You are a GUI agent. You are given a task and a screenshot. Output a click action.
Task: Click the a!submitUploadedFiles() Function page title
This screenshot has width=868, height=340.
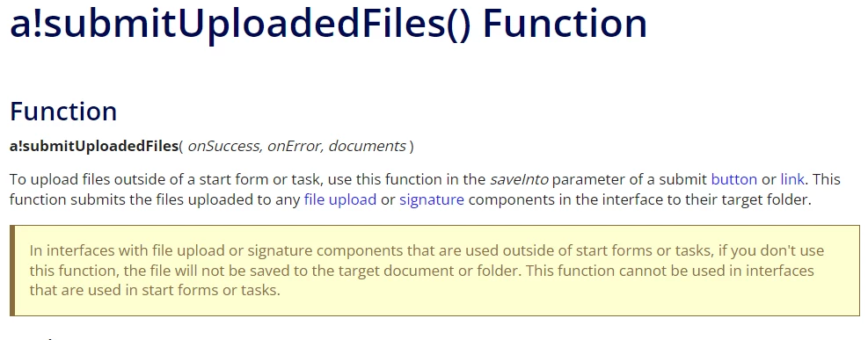(329, 23)
